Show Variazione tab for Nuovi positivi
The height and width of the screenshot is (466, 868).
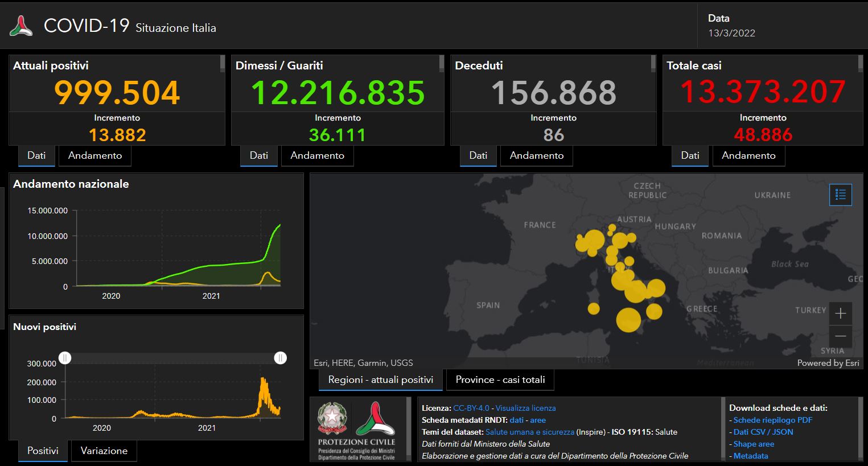click(x=104, y=451)
